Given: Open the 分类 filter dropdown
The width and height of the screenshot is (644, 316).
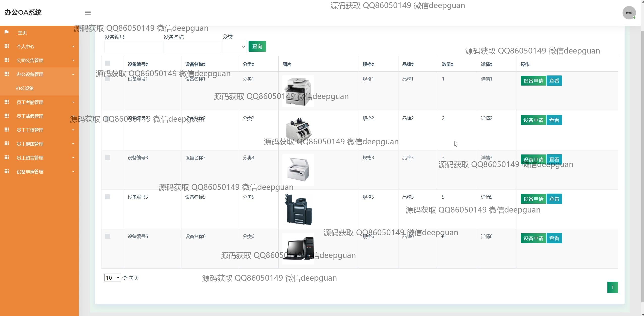Looking at the screenshot, I should click(x=234, y=47).
